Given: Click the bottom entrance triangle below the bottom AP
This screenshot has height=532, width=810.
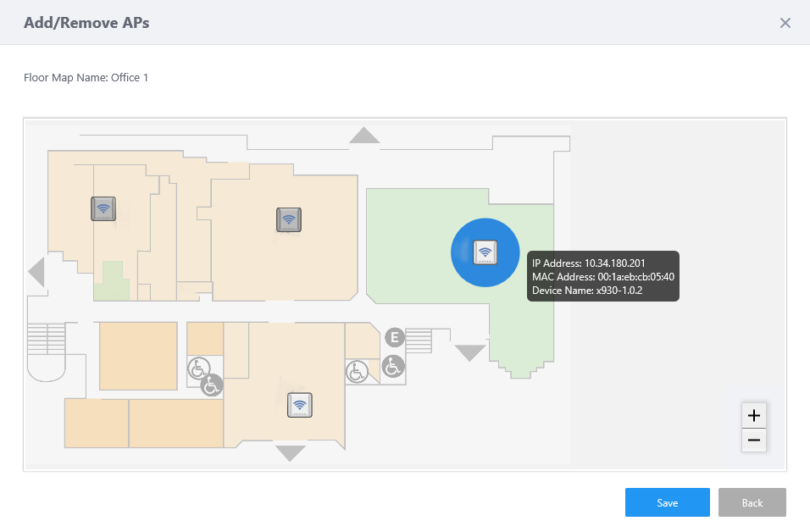Looking at the screenshot, I should (291, 453).
